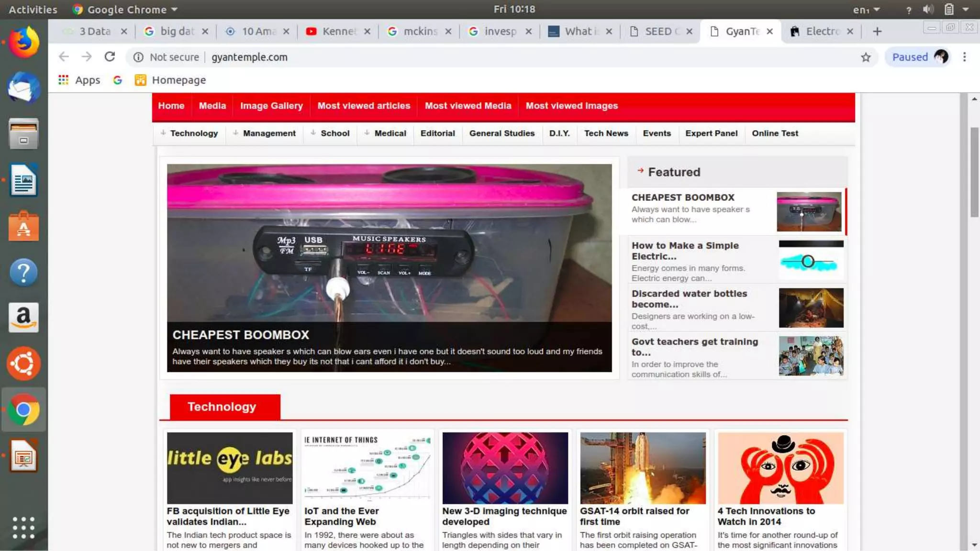The width and height of the screenshot is (980, 551).
Task: Open Discarded water bottles featured article
Action: 689,298
